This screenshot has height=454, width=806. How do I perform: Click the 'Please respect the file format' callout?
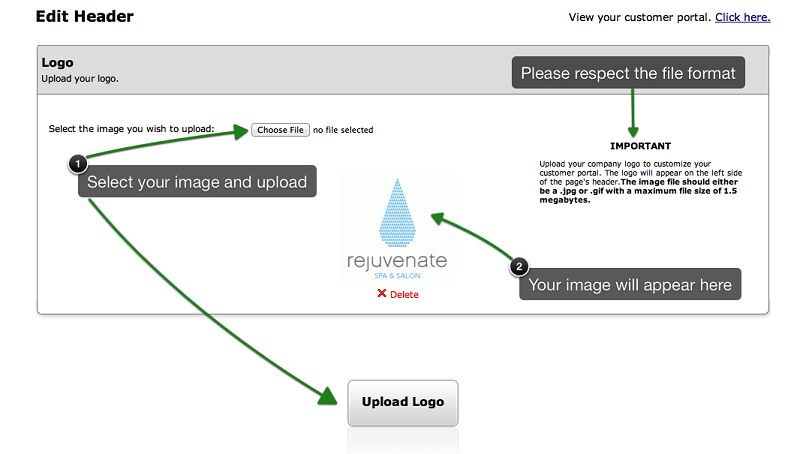tap(628, 72)
